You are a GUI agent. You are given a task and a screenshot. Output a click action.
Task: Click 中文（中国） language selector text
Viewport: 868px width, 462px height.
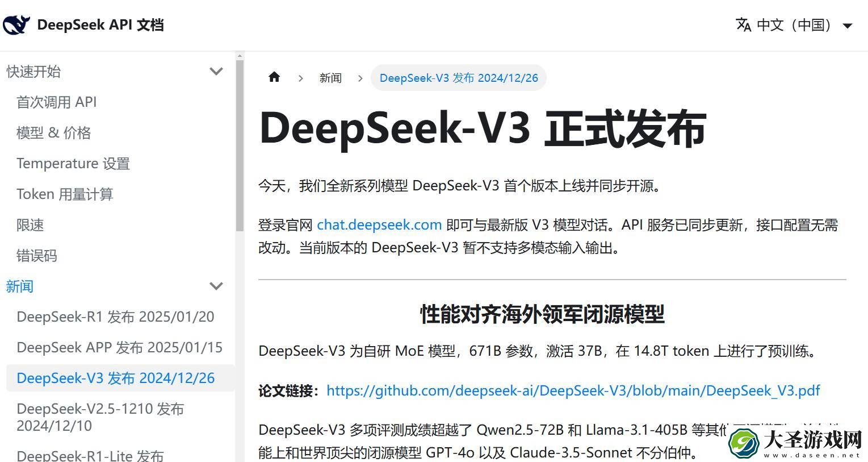[794, 25]
